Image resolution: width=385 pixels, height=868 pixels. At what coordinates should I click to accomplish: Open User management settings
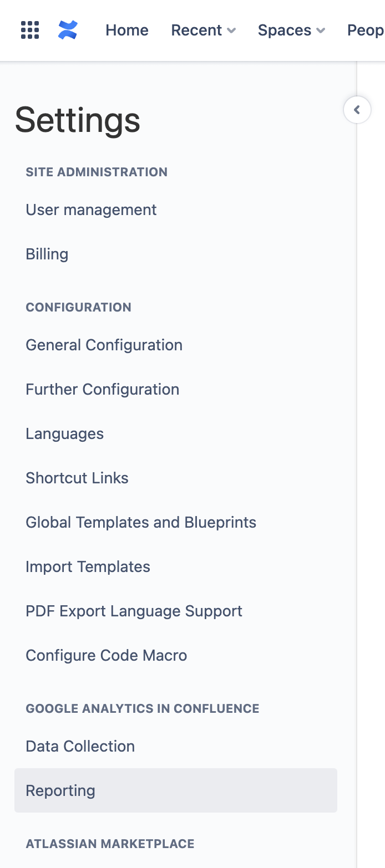pyautogui.click(x=91, y=210)
